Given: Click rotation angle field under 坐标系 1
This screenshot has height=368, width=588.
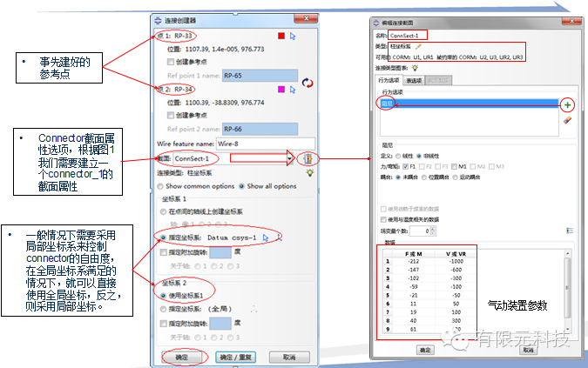Looking at the screenshot, I should point(220,252).
